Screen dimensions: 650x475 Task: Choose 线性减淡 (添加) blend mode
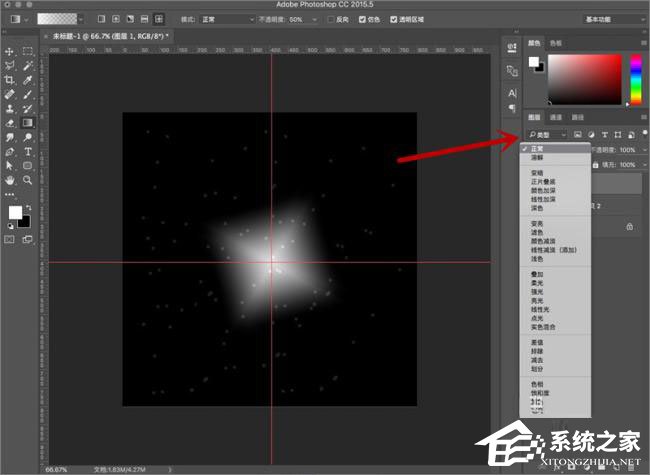click(x=553, y=250)
